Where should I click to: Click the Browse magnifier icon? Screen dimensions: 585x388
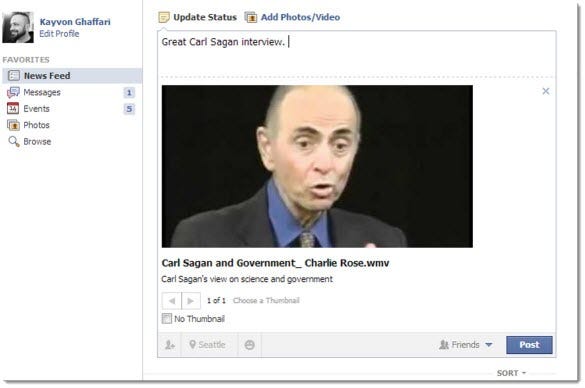coord(14,141)
